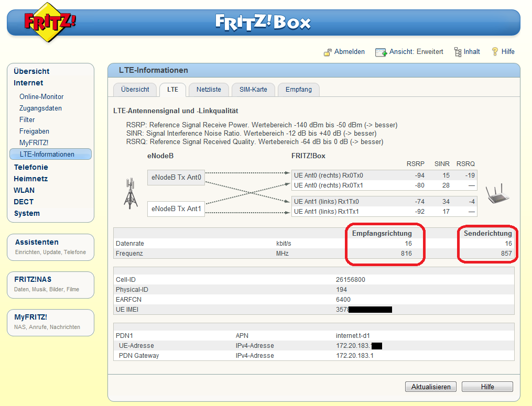Viewport: 532px width, 406px height.
Task: Select the Empfang tab
Action: 298,90
